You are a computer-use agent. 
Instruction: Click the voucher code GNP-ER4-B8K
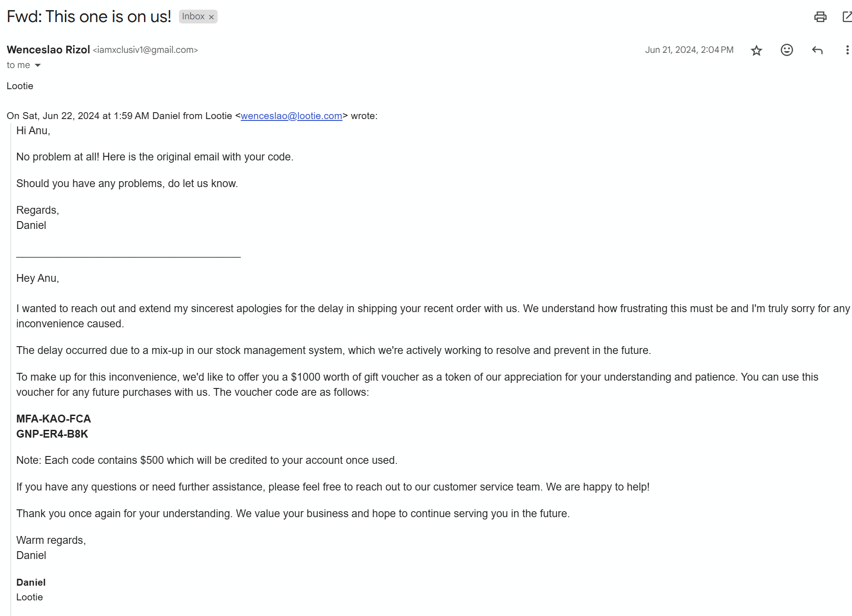[x=52, y=434]
